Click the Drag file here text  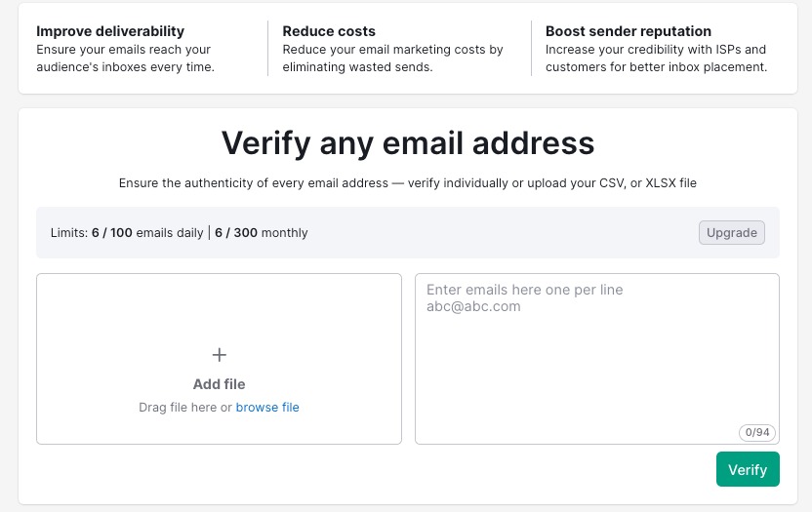pos(185,408)
